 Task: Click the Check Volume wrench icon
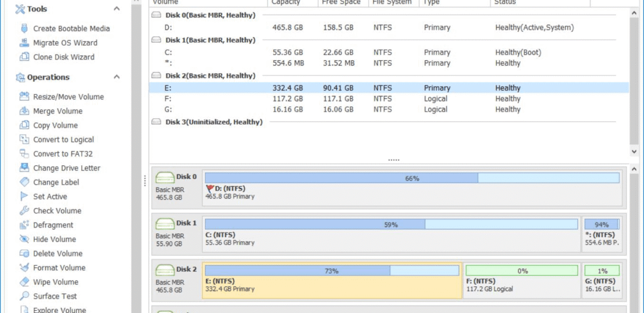tap(24, 211)
